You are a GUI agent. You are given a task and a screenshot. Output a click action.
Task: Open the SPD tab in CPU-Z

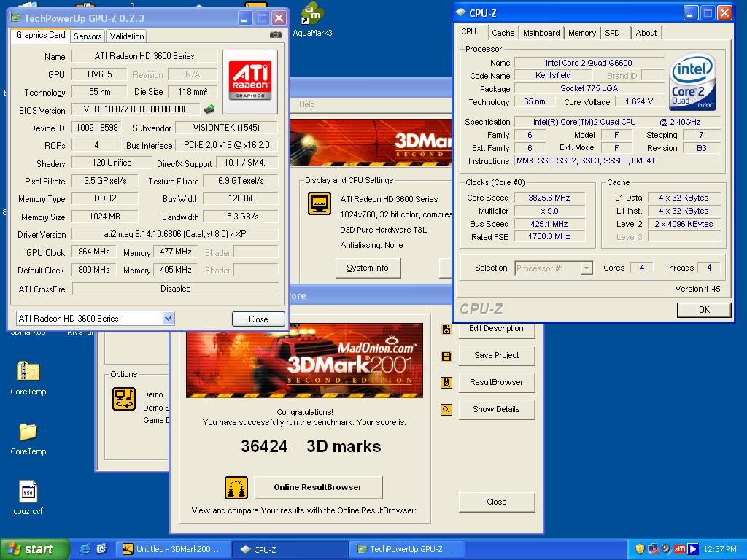(612, 33)
